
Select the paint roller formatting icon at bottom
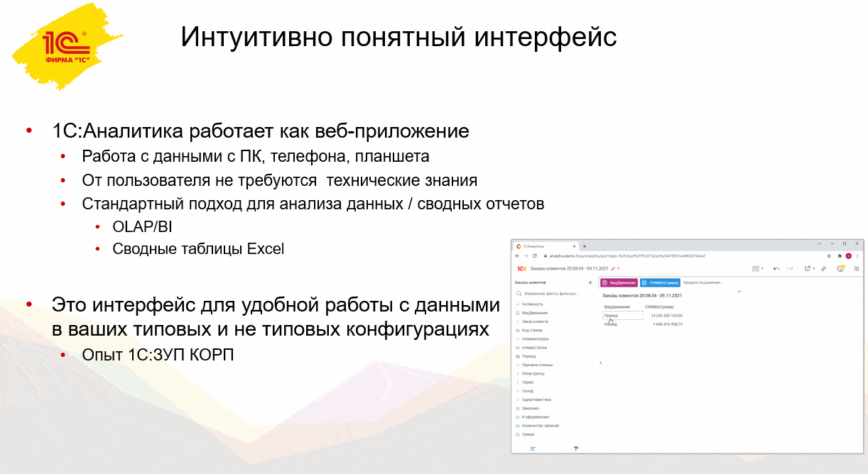pos(576,448)
